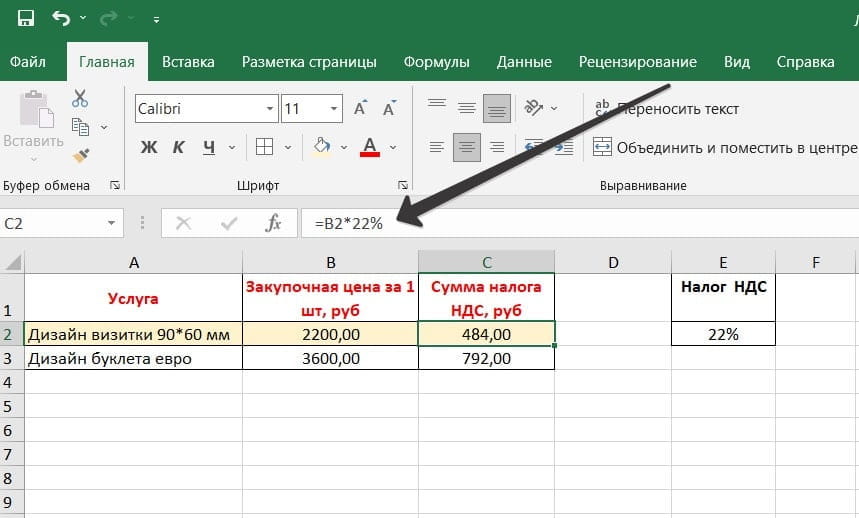
Task: Apply fill color paint bucket
Action: tap(322, 147)
